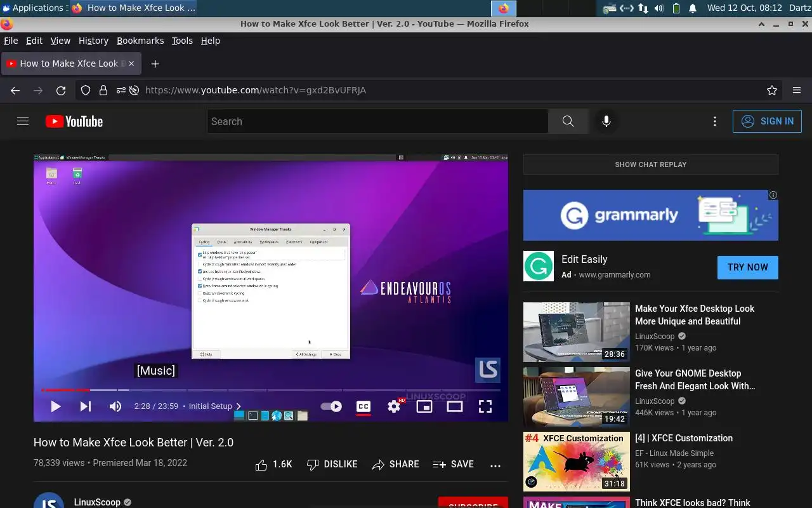Viewport: 812px width, 508px height.
Task: Save video to playlist
Action: click(454, 465)
